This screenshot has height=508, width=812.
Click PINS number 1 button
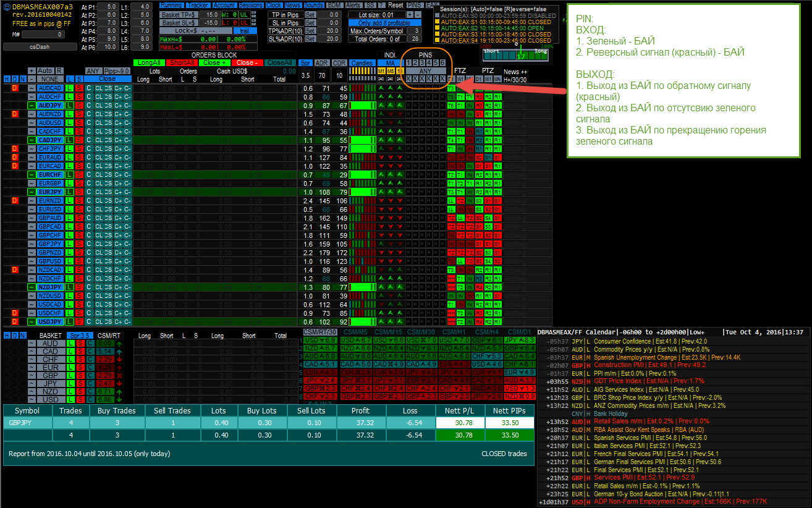coord(408,62)
